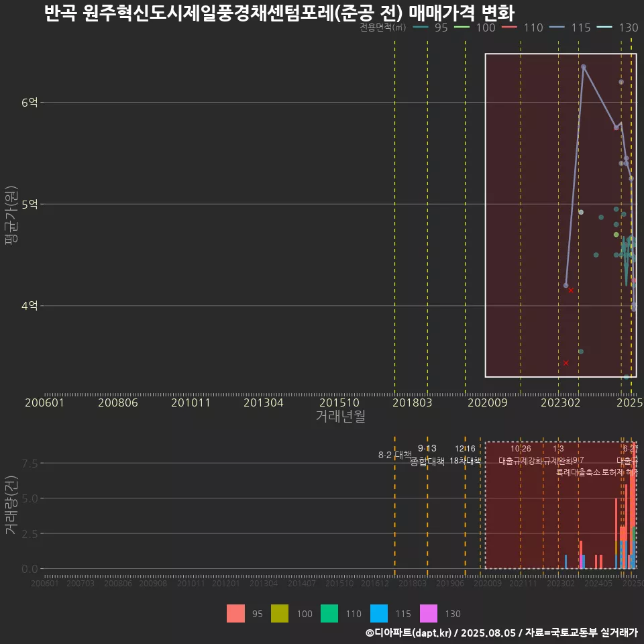Click the 8·2 대책 policy annotation
Screen dimensions: 644x644
[x=395, y=455]
